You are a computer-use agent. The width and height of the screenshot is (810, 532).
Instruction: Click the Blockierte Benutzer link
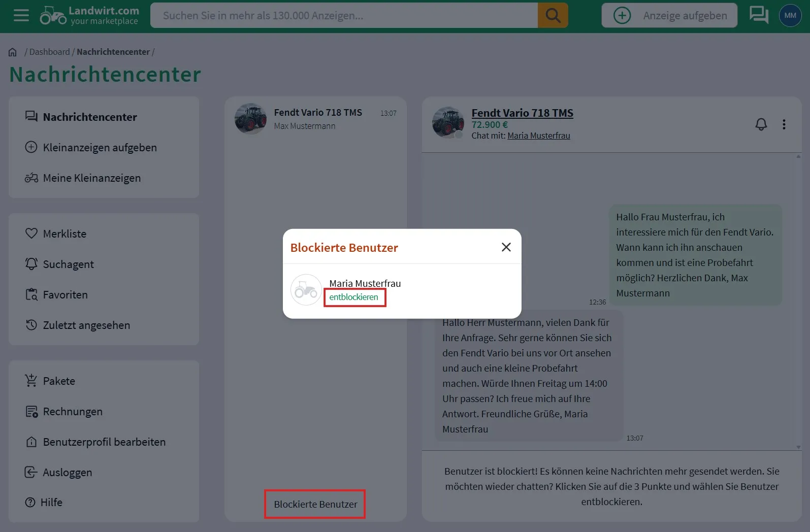tap(315, 504)
